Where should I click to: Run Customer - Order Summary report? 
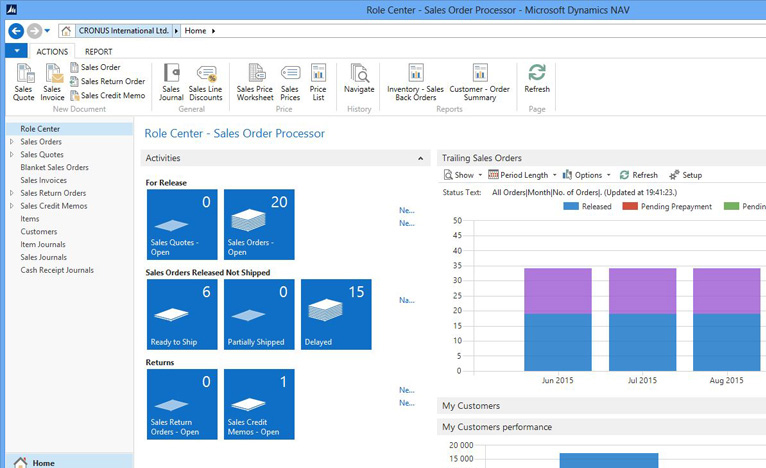coord(480,82)
